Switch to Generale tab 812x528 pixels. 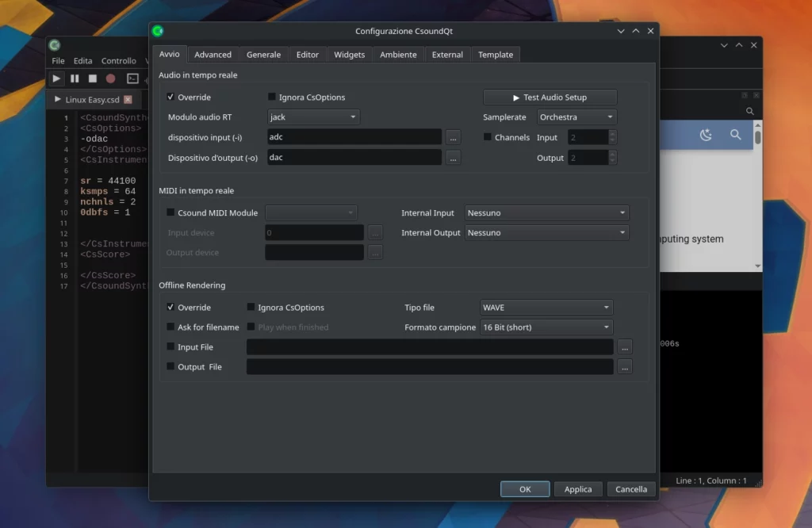(x=263, y=55)
